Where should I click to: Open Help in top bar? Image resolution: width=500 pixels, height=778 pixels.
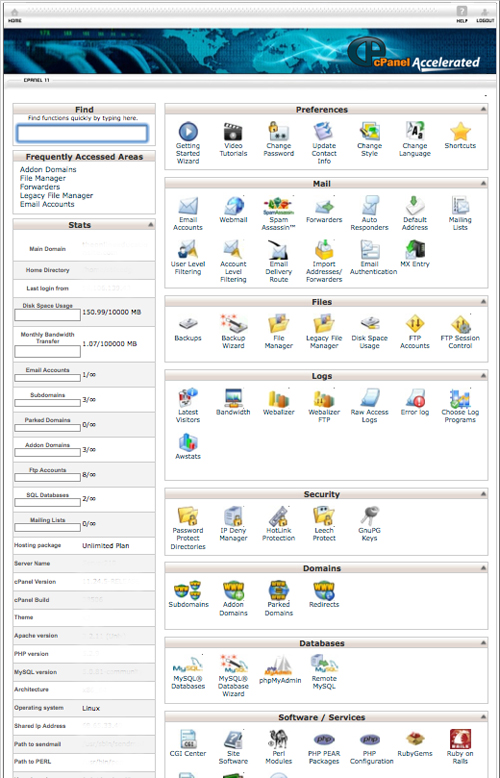(x=462, y=15)
